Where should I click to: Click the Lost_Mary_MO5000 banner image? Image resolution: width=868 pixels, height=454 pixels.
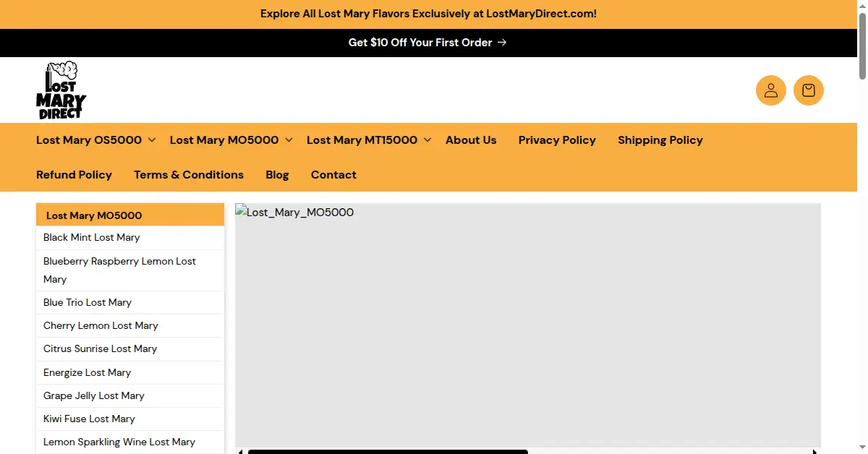528,325
